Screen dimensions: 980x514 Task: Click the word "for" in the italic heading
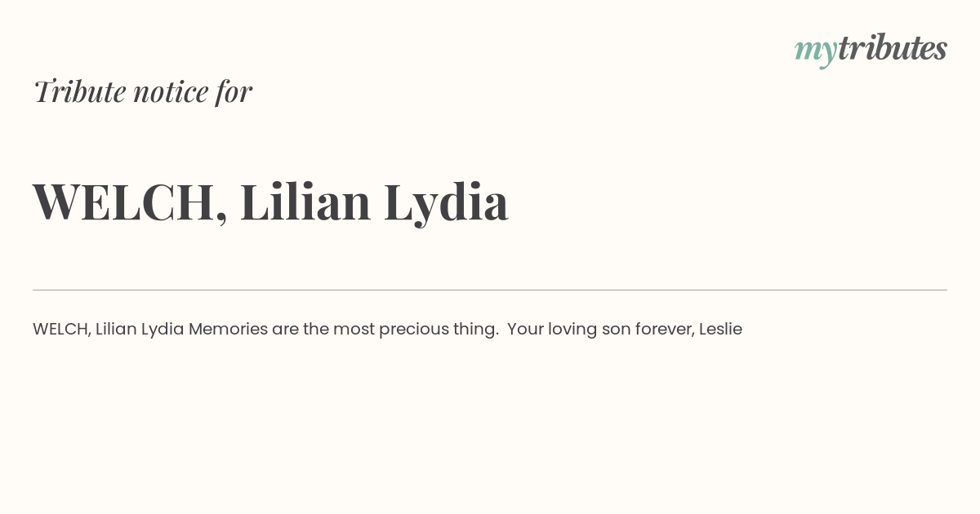tap(234, 91)
